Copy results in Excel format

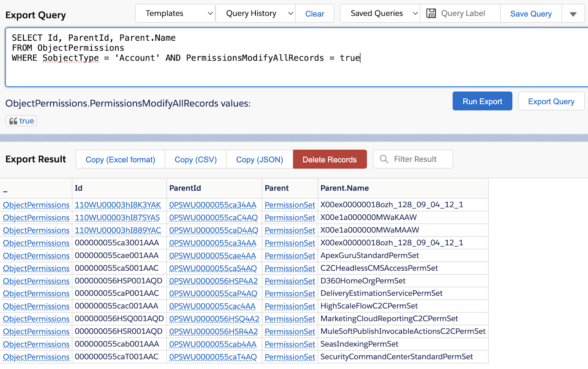120,159
